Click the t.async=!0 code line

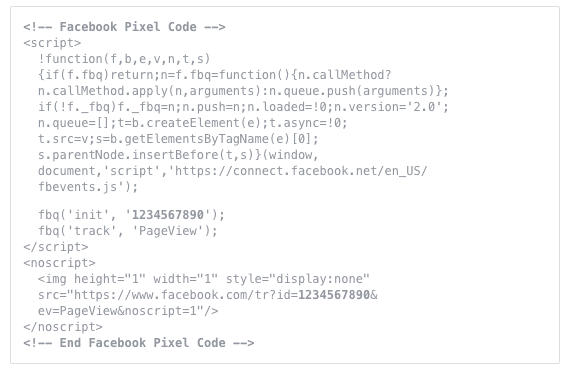coord(192,123)
